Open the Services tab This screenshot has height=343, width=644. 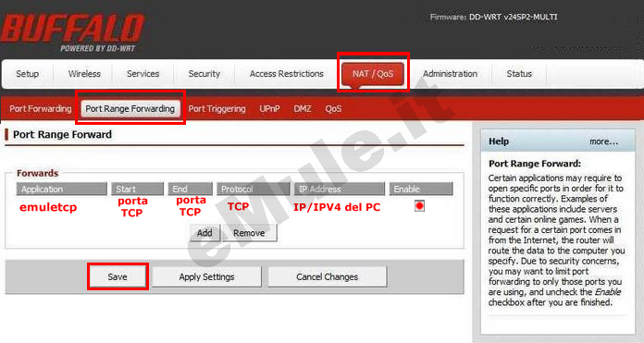tap(142, 74)
